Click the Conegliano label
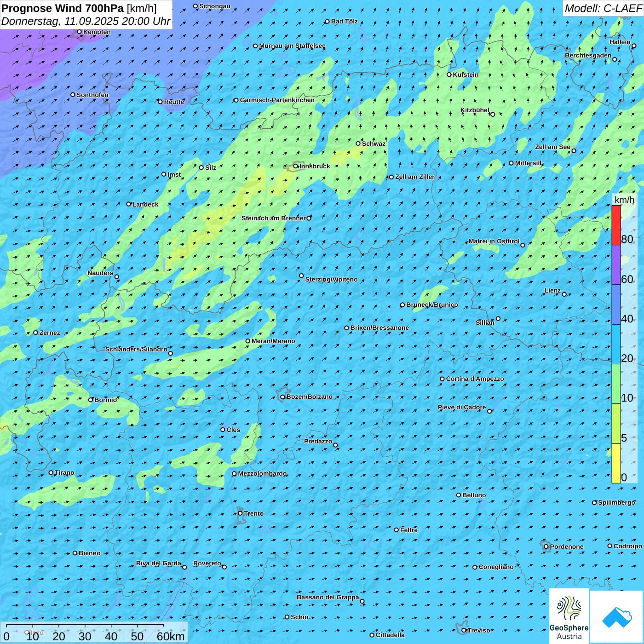The image size is (644, 644). [x=496, y=567]
